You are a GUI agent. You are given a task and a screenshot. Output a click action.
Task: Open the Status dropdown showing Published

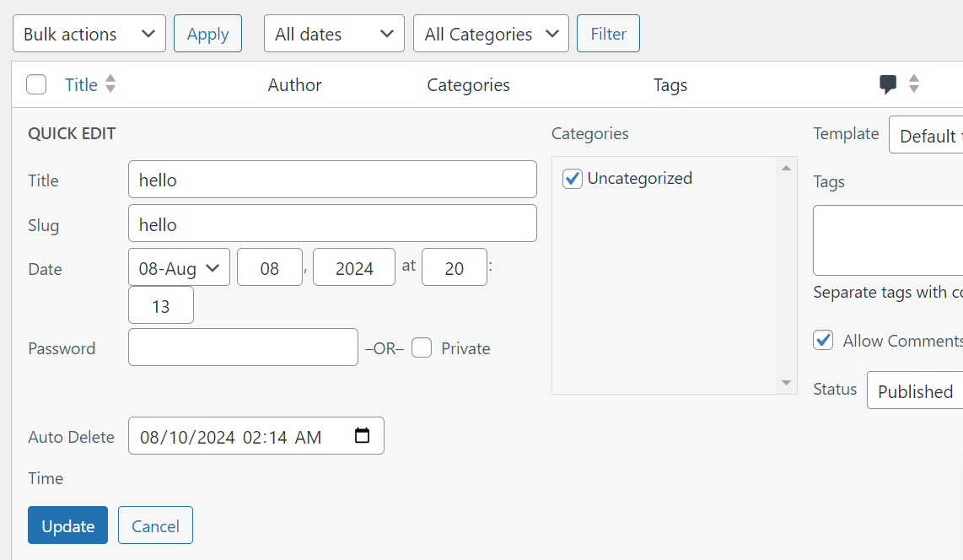coord(915,391)
